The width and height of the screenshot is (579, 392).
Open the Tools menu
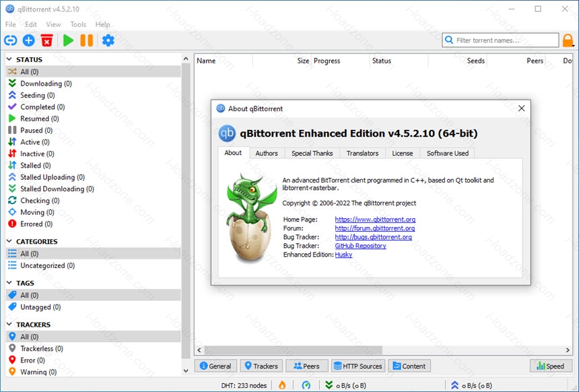78,24
